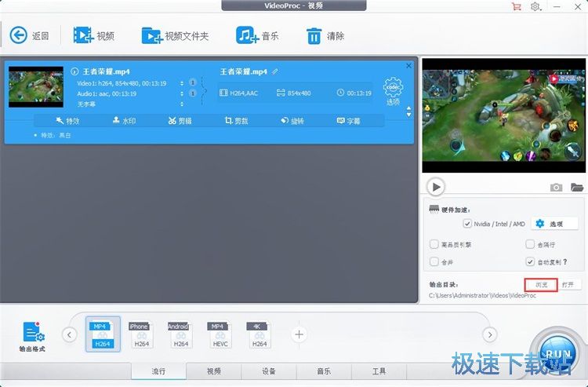Rename output file with pencil icon
Image resolution: width=588 pixels, height=387 pixels.
tap(275, 71)
